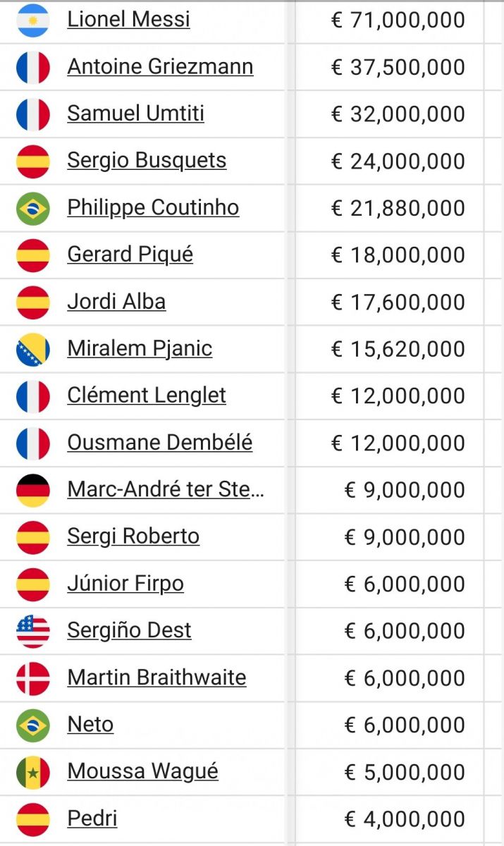Open the Júnior Firpo player link
The image size is (504, 846).
(x=125, y=583)
